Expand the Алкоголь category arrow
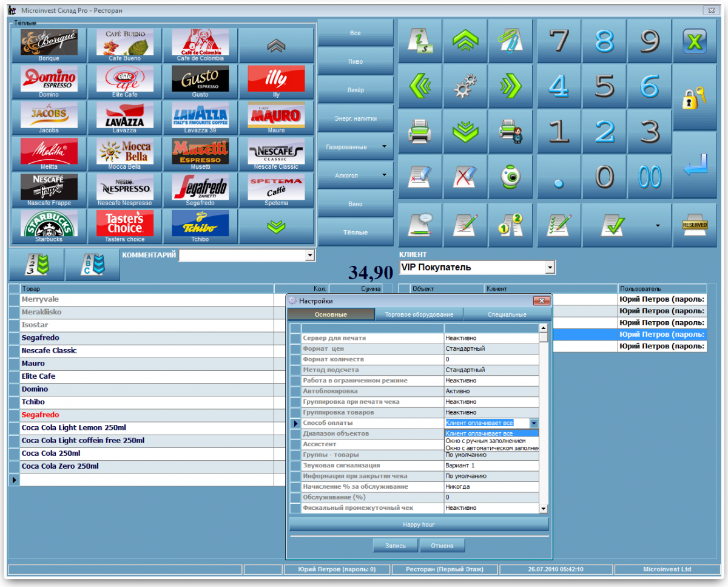This screenshot has width=728, height=587. (x=384, y=175)
